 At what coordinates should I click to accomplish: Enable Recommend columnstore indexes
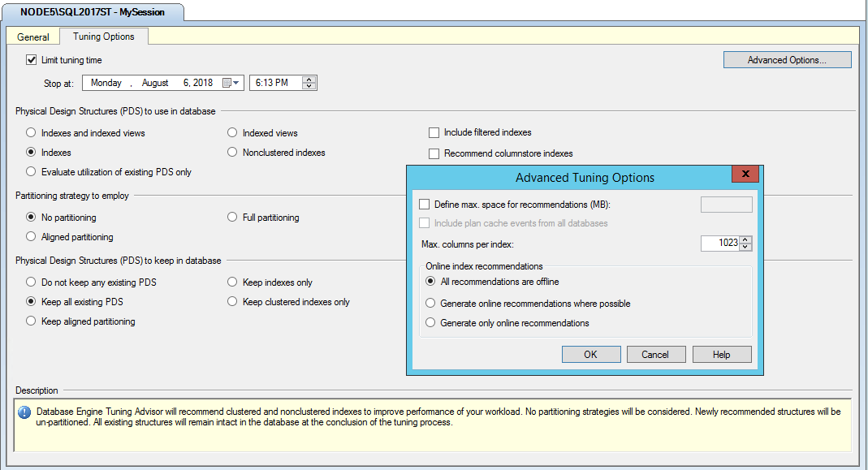434,153
